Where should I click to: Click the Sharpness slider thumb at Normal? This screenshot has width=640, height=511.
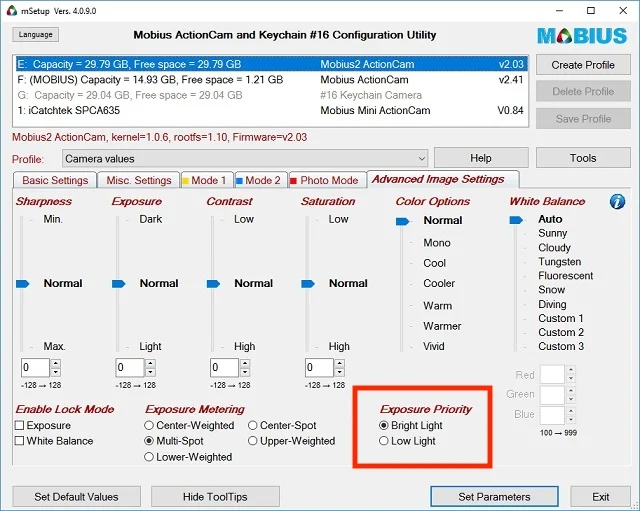[x=23, y=284]
